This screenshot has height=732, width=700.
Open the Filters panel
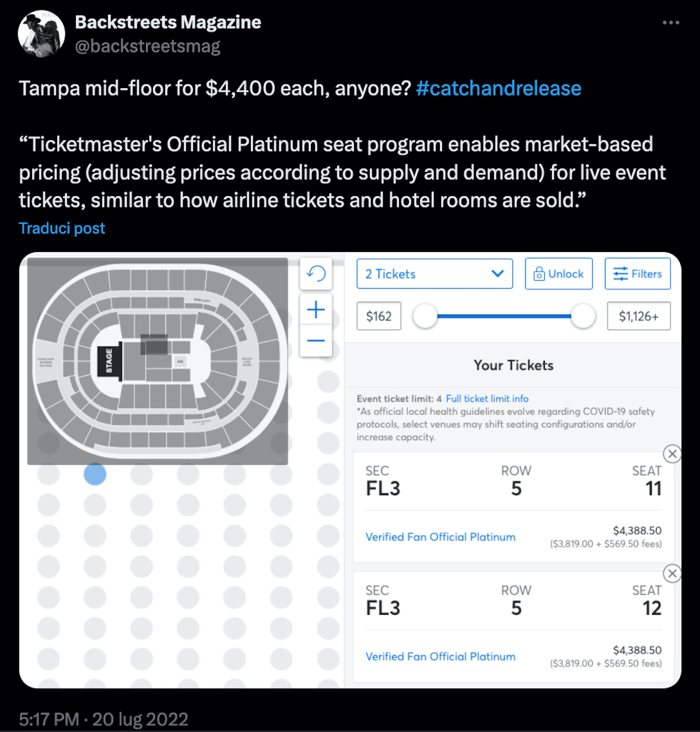(637, 274)
